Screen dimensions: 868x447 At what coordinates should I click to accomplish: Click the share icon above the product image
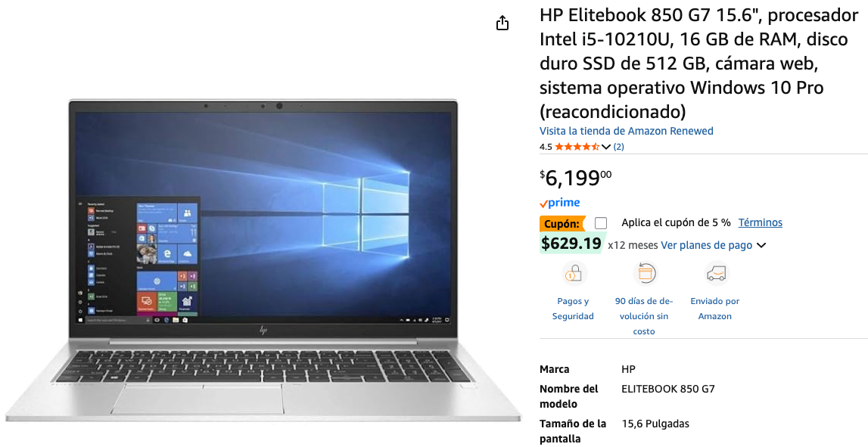coord(502,23)
